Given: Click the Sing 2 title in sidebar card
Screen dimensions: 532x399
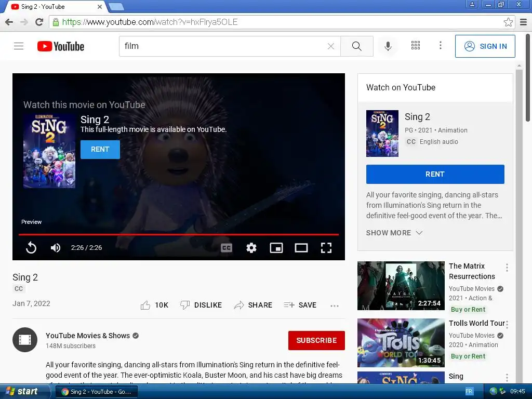Looking at the screenshot, I should tap(417, 117).
